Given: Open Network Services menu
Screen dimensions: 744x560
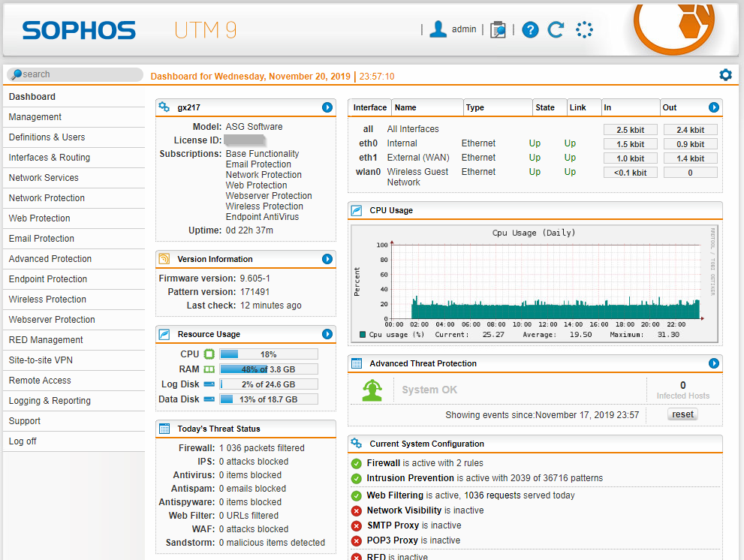Looking at the screenshot, I should (74, 178).
